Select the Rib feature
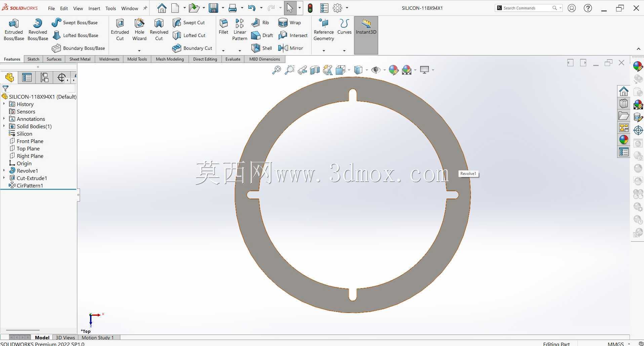The height and width of the screenshot is (346, 644). pos(260,23)
